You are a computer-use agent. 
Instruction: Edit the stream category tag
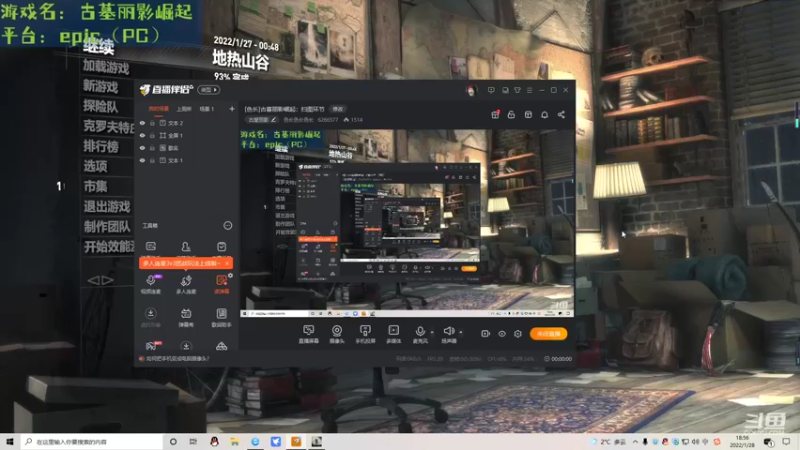coord(261,120)
